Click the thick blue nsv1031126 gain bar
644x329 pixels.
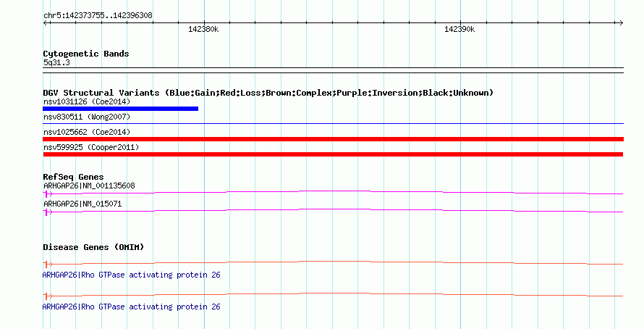[x=120, y=109]
